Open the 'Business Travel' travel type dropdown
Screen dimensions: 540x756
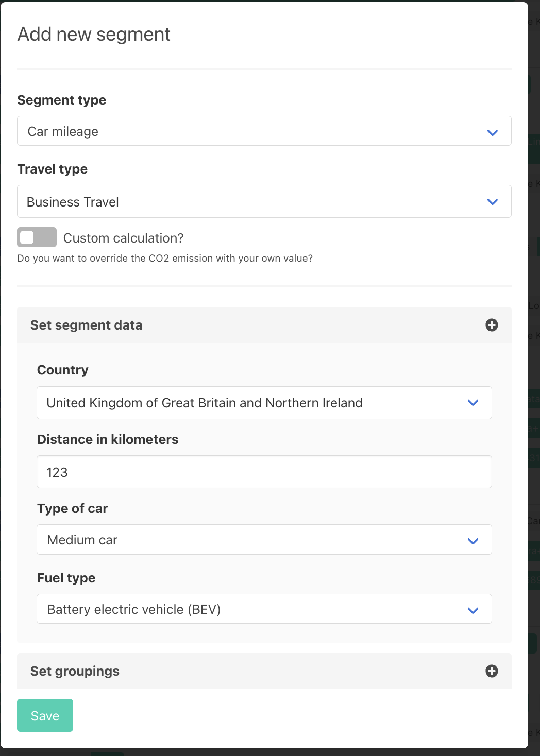click(247, 202)
